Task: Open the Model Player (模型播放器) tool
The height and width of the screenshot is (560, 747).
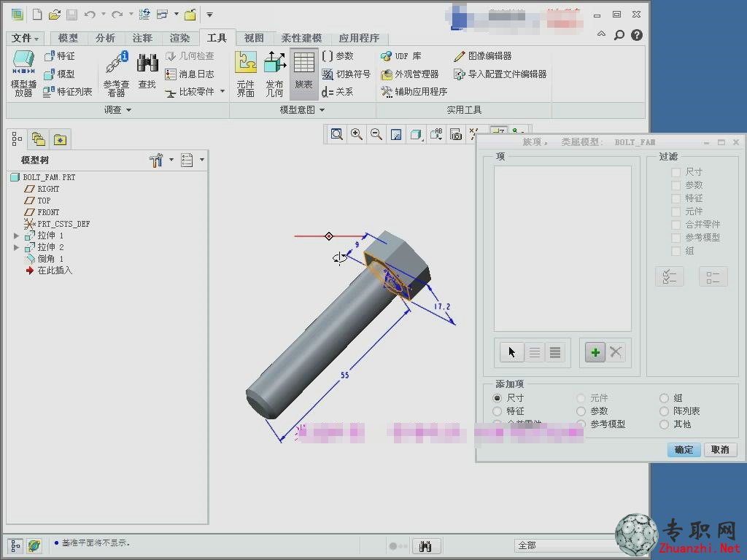Action: (23, 74)
